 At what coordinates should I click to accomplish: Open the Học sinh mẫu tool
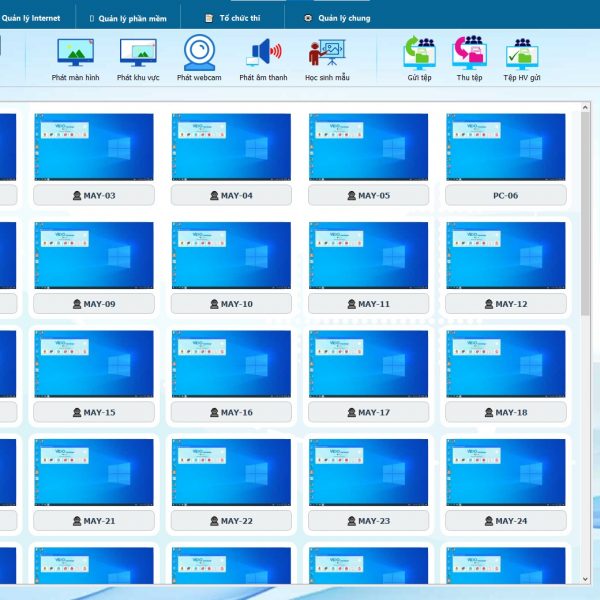pos(327,52)
